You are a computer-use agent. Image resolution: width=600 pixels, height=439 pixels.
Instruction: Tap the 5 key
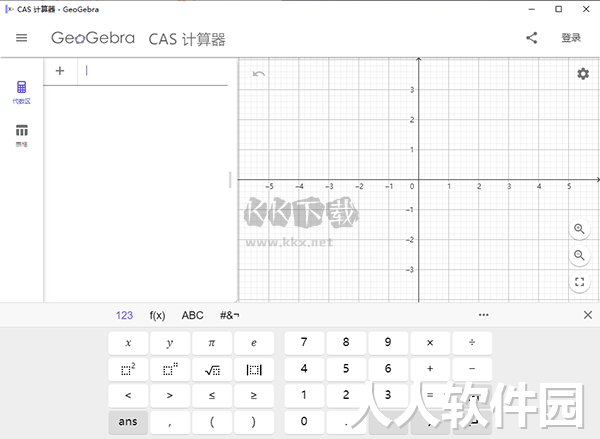(346, 369)
